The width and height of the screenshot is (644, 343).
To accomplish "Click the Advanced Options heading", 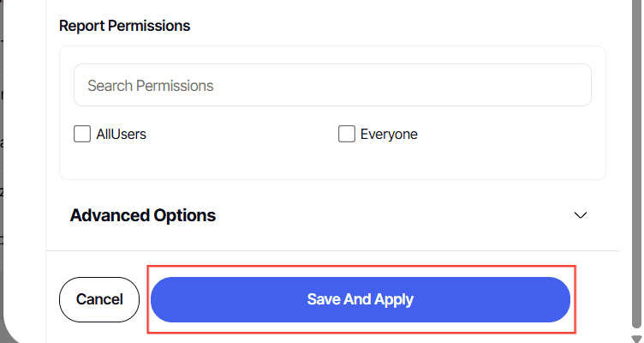I will pyautogui.click(x=143, y=215).
